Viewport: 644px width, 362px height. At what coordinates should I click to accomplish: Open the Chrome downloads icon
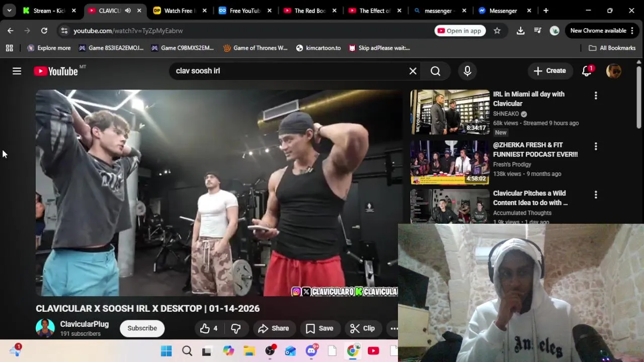(521, 31)
